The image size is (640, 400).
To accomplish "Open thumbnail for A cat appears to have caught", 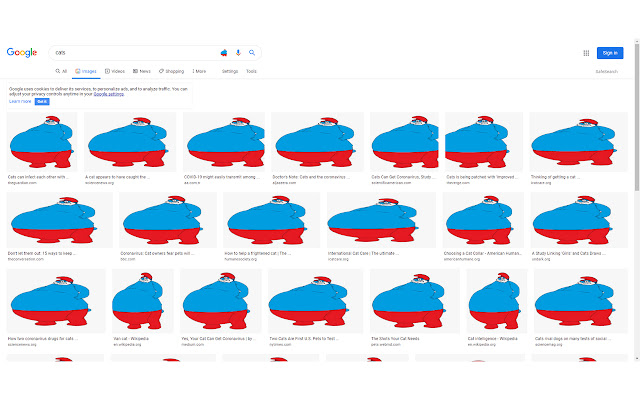I will (x=130, y=142).
